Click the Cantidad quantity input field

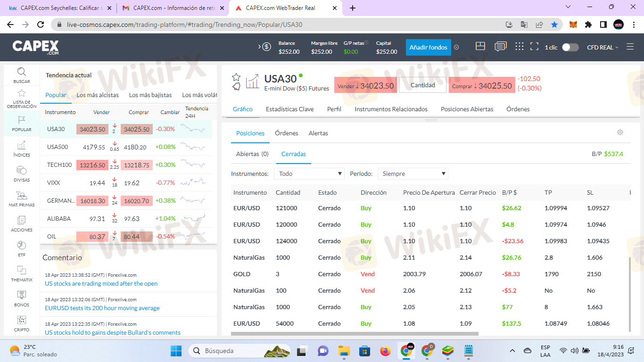pos(422,85)
